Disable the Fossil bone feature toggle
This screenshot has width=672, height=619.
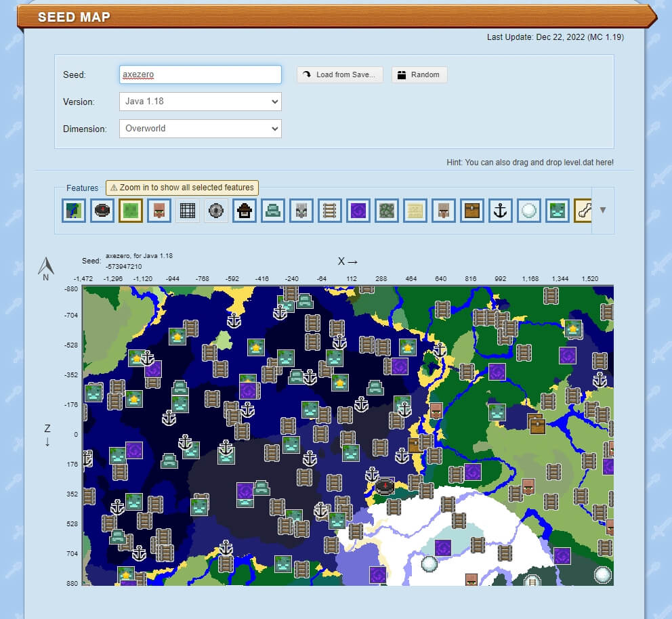(x=583, y=211)
